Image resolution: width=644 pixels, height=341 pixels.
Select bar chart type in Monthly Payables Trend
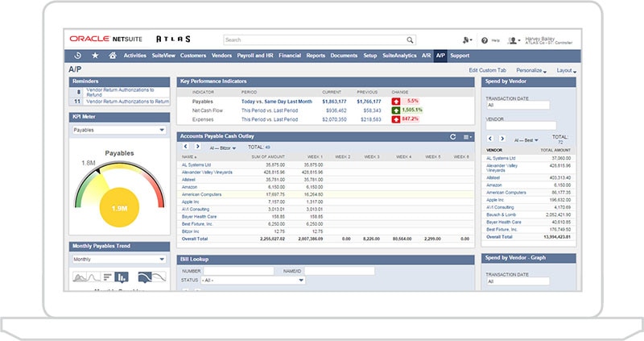122,277
